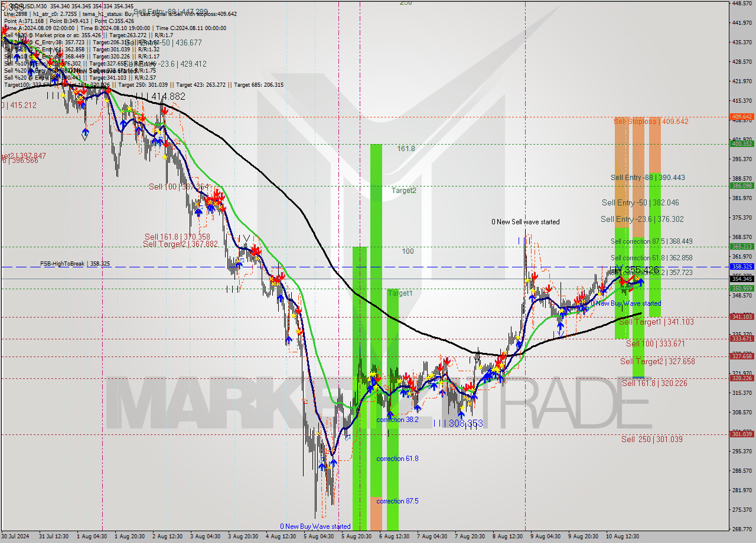
Task: Select the '0 New Sell wave started' annotation
Action: (526, 222)
